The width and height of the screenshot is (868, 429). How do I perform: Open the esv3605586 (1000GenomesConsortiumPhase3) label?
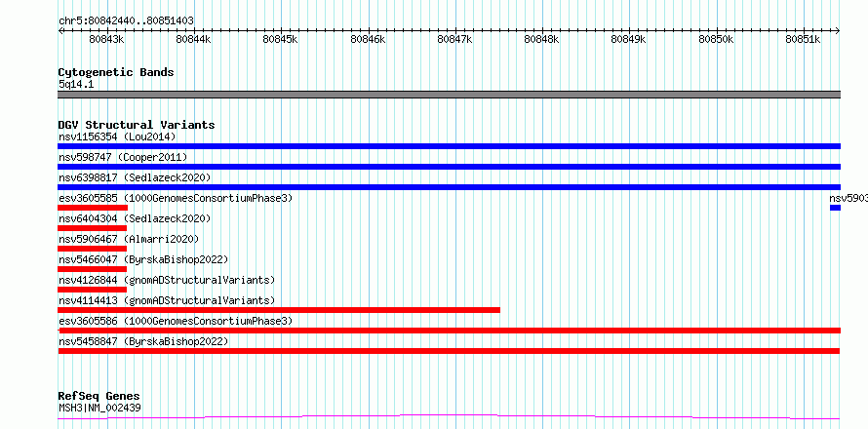176,321
